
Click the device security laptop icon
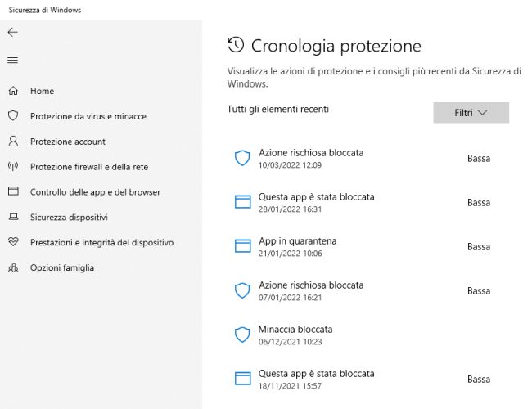pos(12,218)
